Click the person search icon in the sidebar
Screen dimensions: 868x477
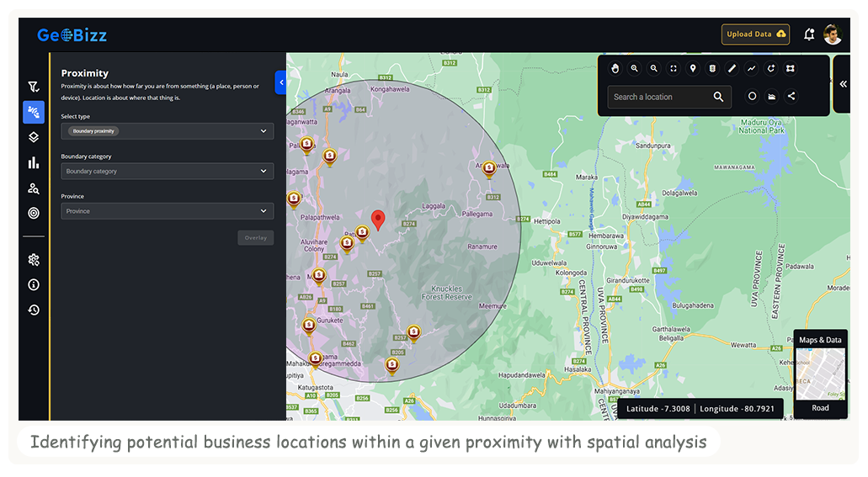coord(34,188)
